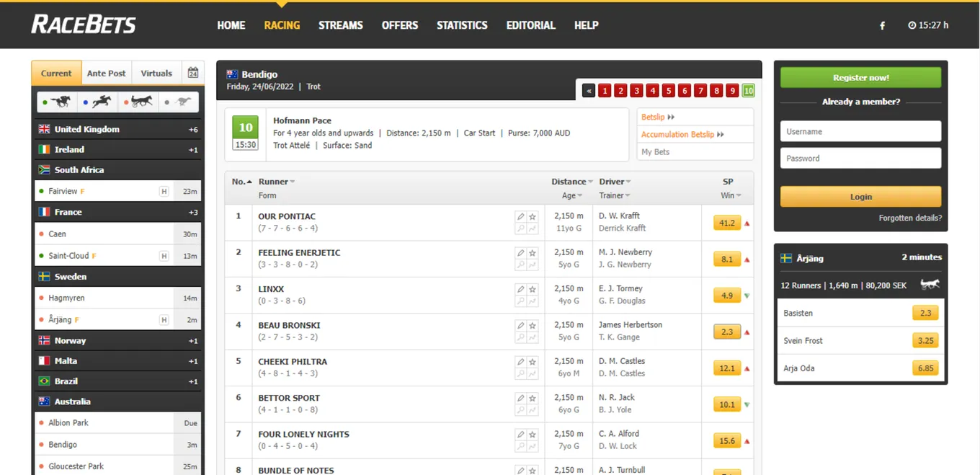The height and width of the screenshot is (475, 980).
Task: Star LINXX as favourite
Action: pos(533,289)
